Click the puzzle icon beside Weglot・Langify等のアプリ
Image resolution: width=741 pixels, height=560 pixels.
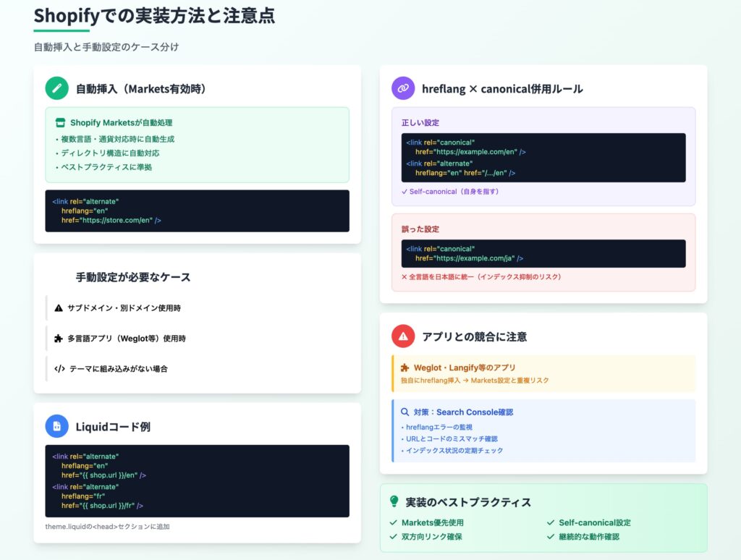[405, 368]
